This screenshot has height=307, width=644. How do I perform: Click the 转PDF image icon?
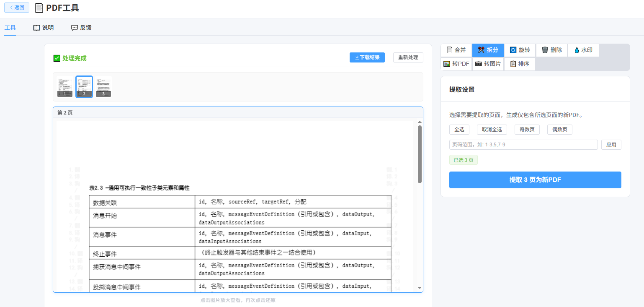pos(447,64)
